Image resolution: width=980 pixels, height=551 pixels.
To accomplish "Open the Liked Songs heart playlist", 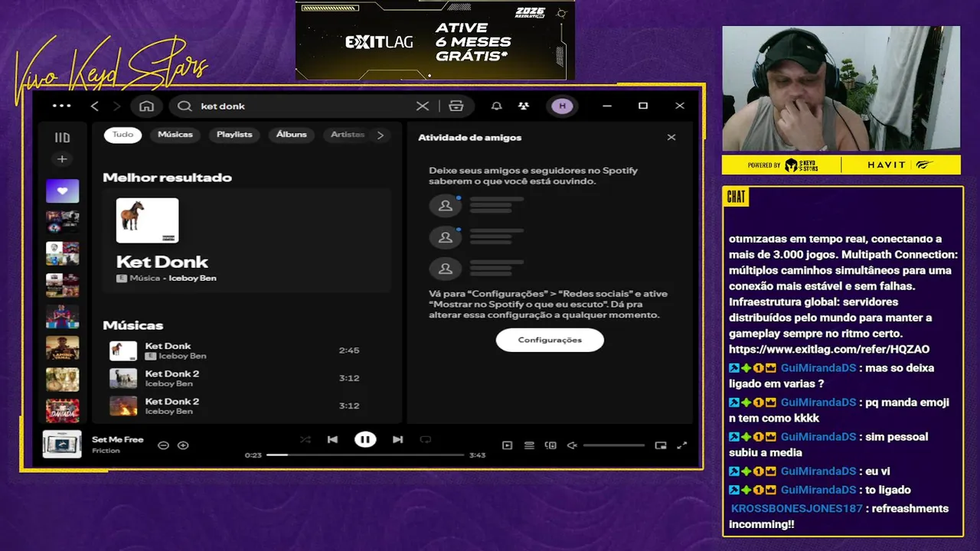I will click(62, 191).
